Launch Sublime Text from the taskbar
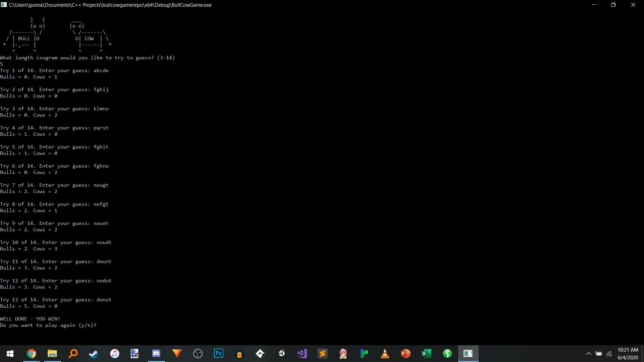 [x=323, y=354]
